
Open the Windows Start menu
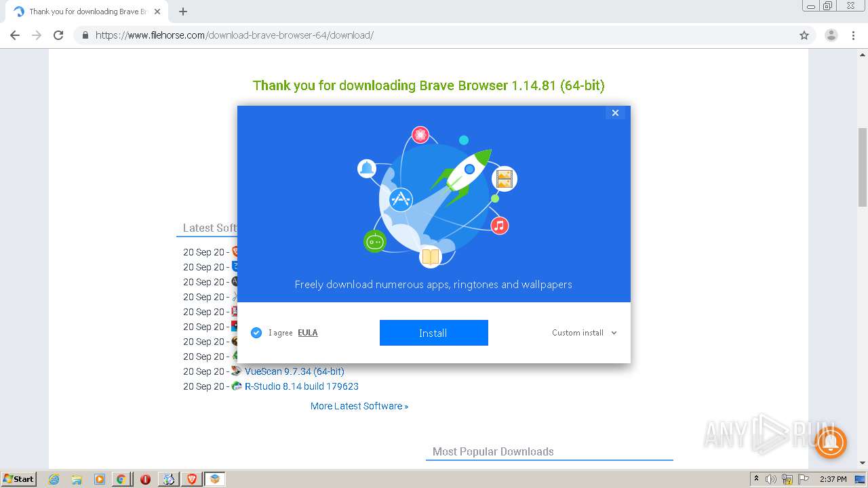[x=19, y=479]
